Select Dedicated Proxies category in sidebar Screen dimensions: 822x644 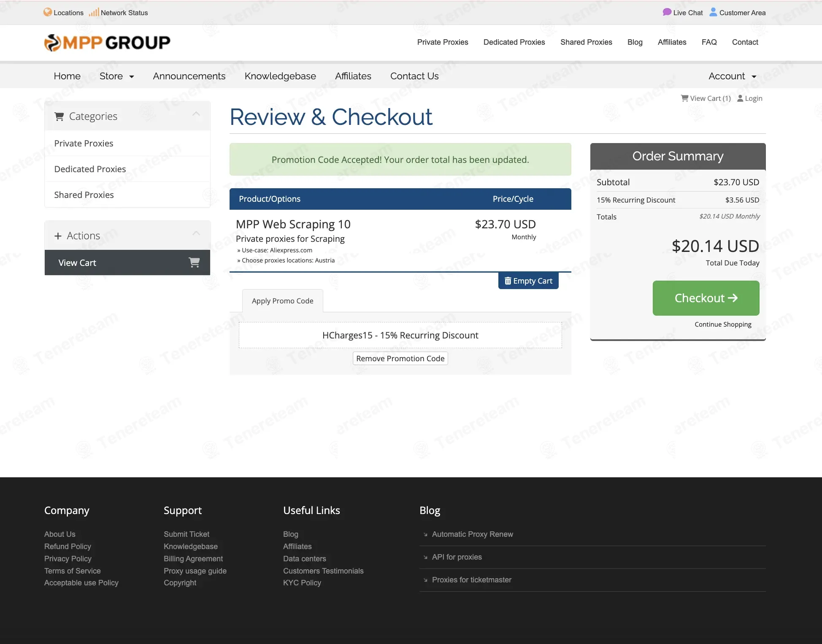pos(127,169)
